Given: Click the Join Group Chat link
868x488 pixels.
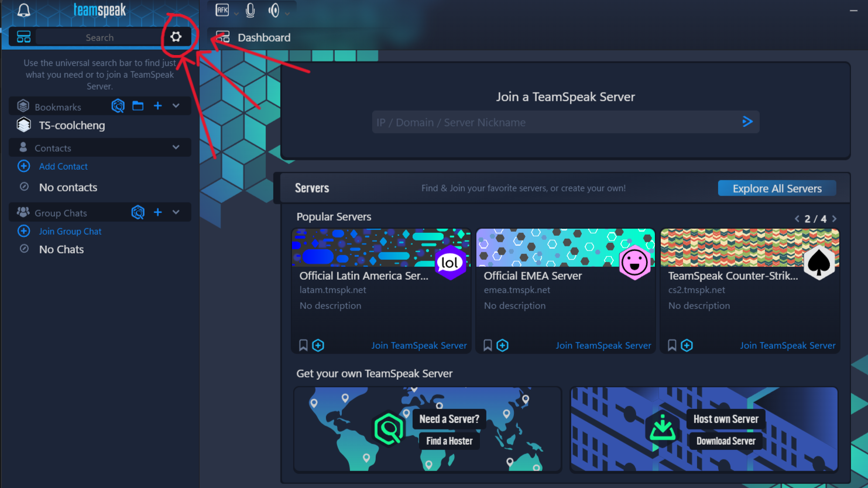Looking at the screenshot, I should point(70,231).
